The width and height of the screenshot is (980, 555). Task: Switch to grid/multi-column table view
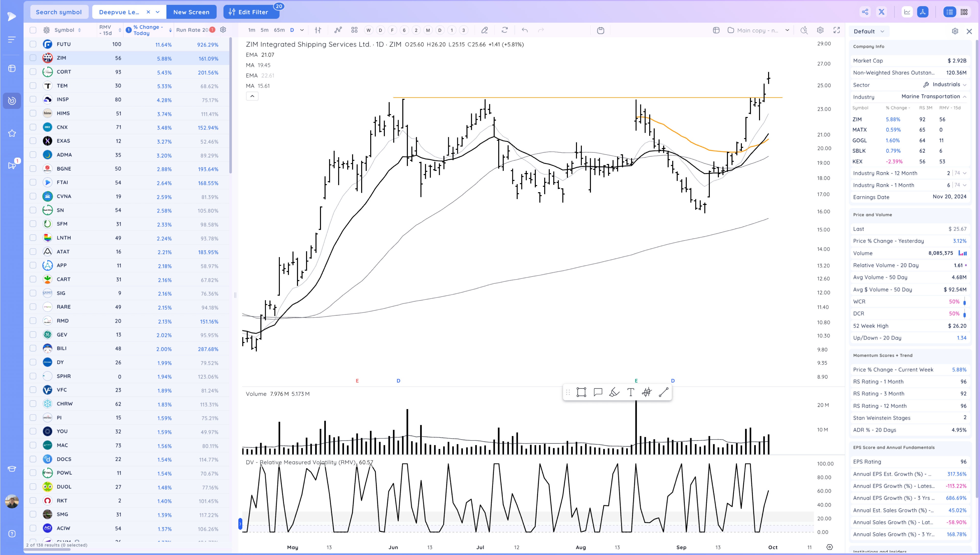(x=964, y=12)
